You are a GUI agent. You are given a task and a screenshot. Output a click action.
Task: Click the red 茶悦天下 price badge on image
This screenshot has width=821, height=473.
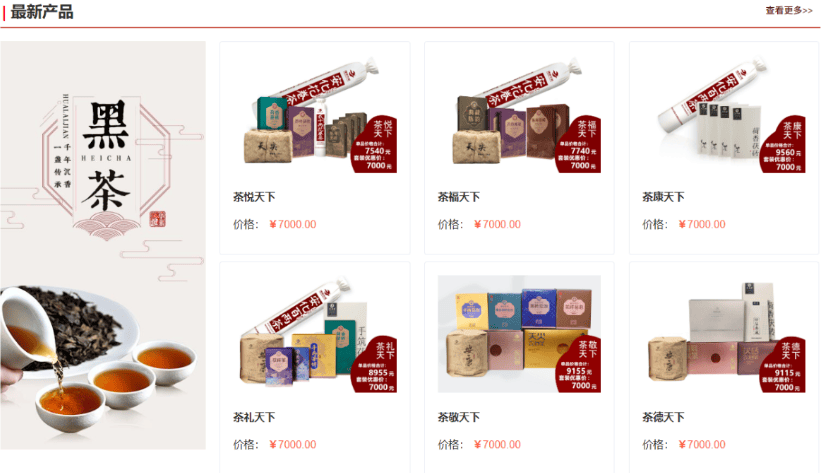coord(374,144)
